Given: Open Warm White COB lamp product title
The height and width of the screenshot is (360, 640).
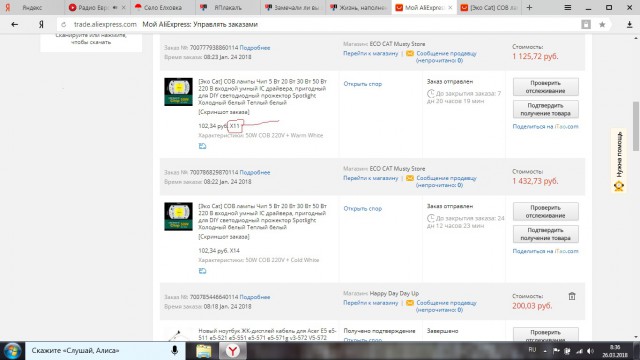Looking at the screenshot, I should coord(262,92).
